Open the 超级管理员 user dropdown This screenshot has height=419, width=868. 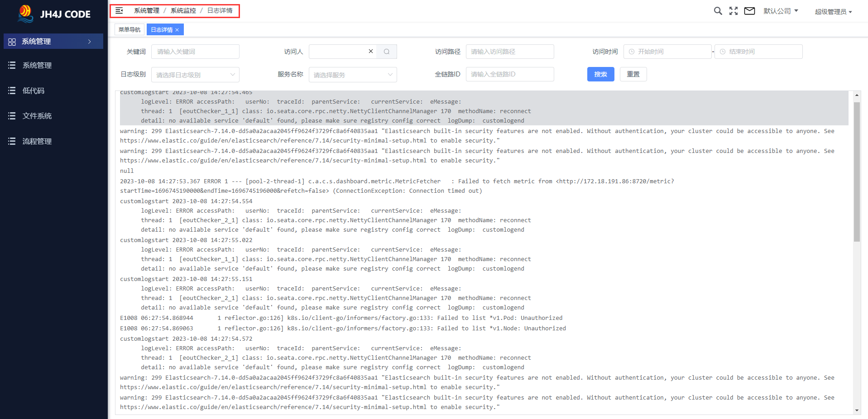point(833,12)
